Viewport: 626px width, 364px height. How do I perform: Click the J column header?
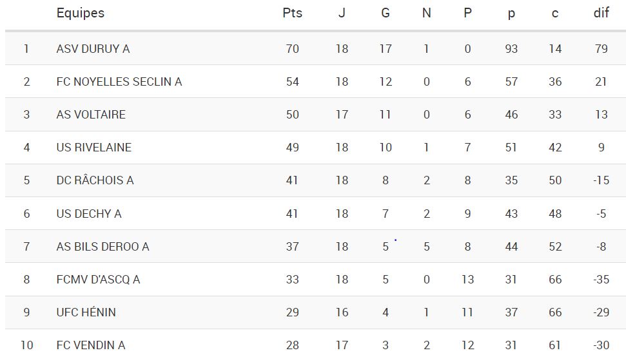pyautogui.click(x=342, y=13)
